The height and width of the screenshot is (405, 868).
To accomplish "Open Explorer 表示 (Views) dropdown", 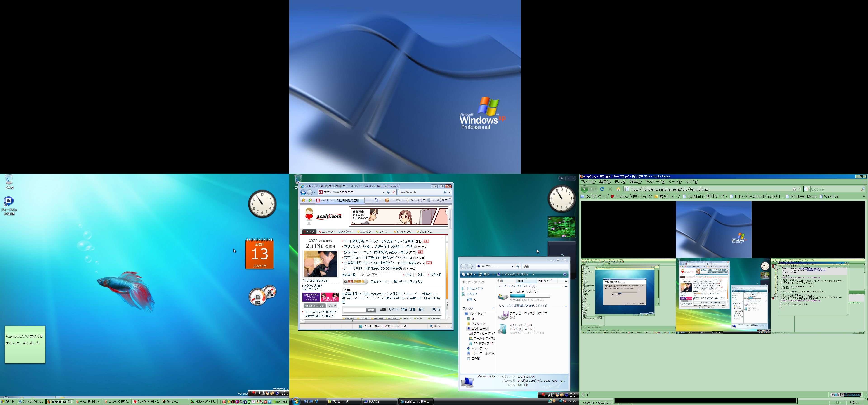I will pos(486,274).
